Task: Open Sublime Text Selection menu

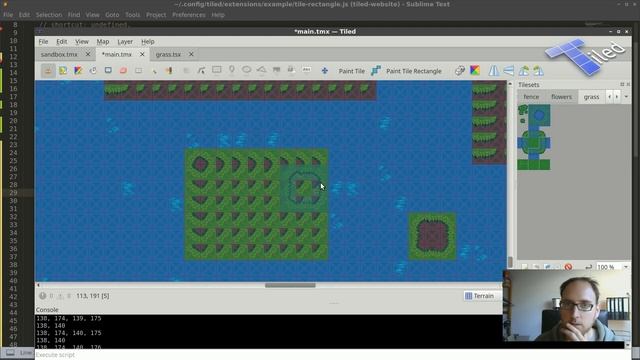Action: (x=49, y=15)
